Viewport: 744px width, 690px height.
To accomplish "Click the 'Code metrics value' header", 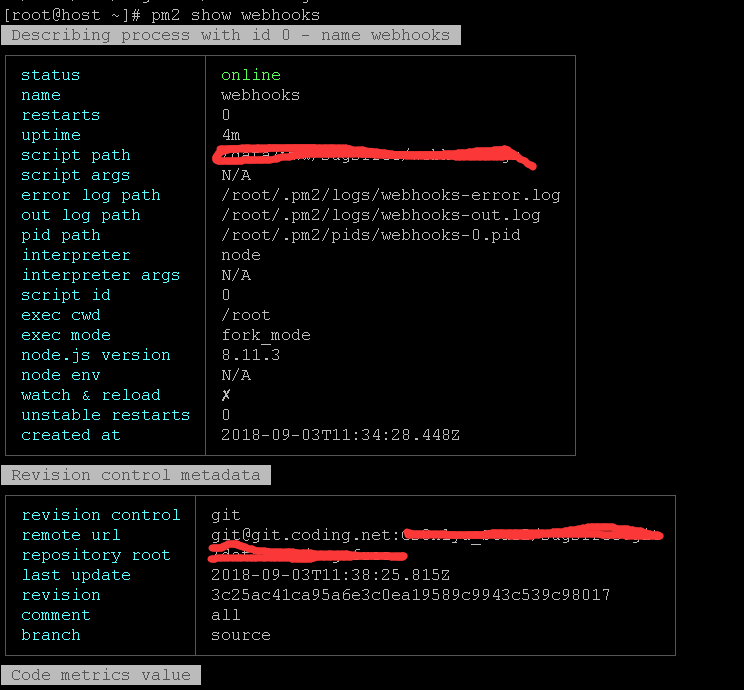I will point(101,675).
